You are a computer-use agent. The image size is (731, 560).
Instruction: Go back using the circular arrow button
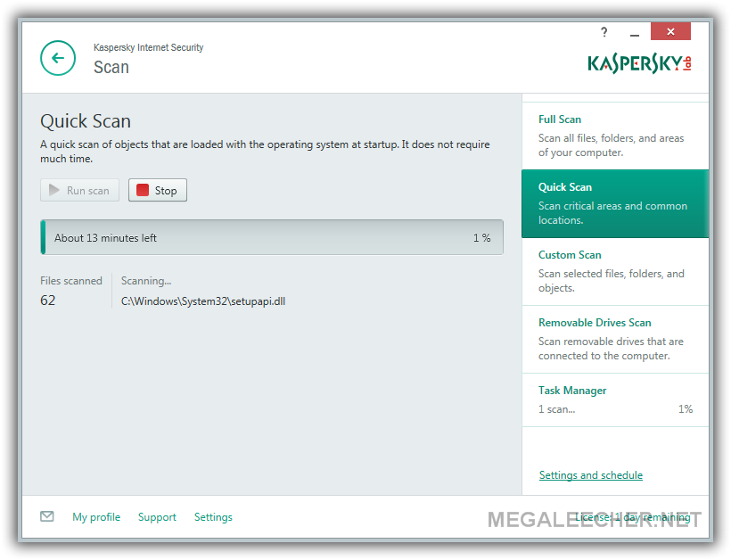coord(58,58)
